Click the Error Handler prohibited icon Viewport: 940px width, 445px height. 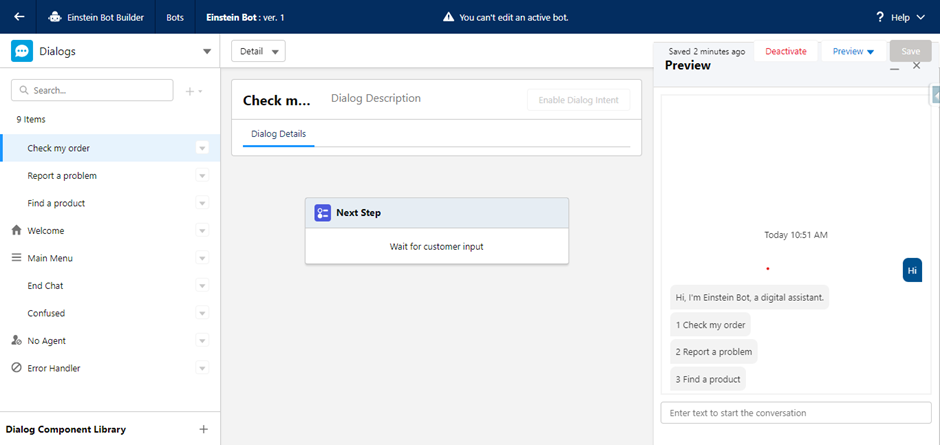(x=17, y=368)
